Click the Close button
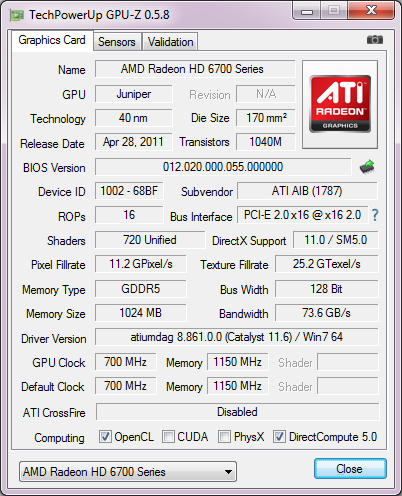Viewport: 402px width, 496px height. coord(350,469)
